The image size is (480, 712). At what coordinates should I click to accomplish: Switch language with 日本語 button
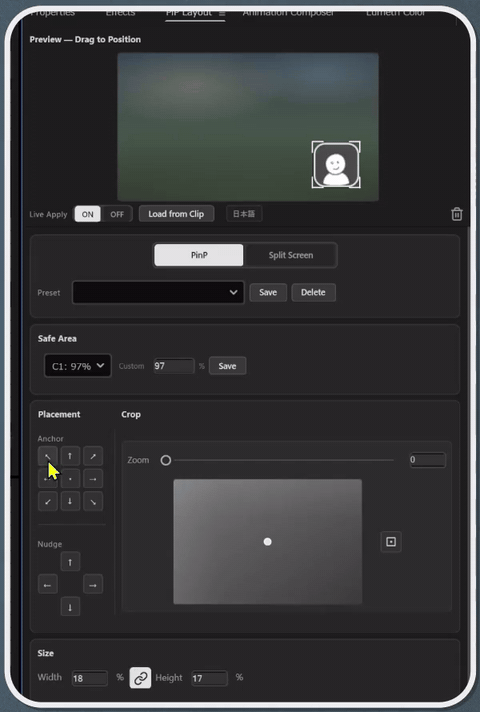coord(244,213)
